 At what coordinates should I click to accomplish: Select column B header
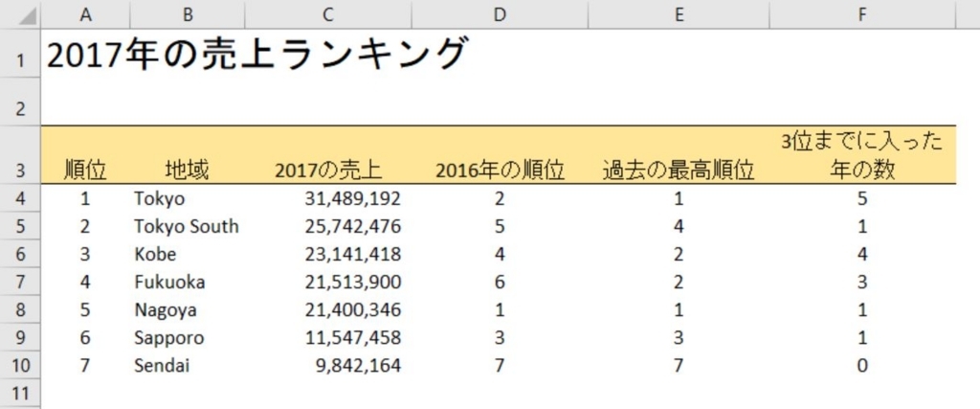click(x=188, y=15)
